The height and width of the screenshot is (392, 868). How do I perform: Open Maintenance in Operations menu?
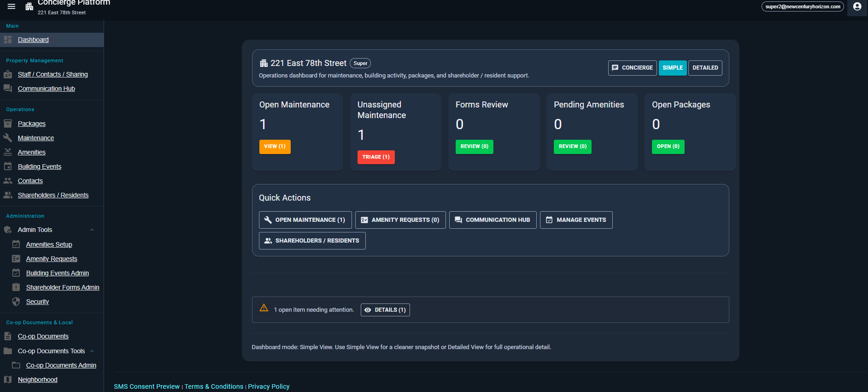(36, 138)
